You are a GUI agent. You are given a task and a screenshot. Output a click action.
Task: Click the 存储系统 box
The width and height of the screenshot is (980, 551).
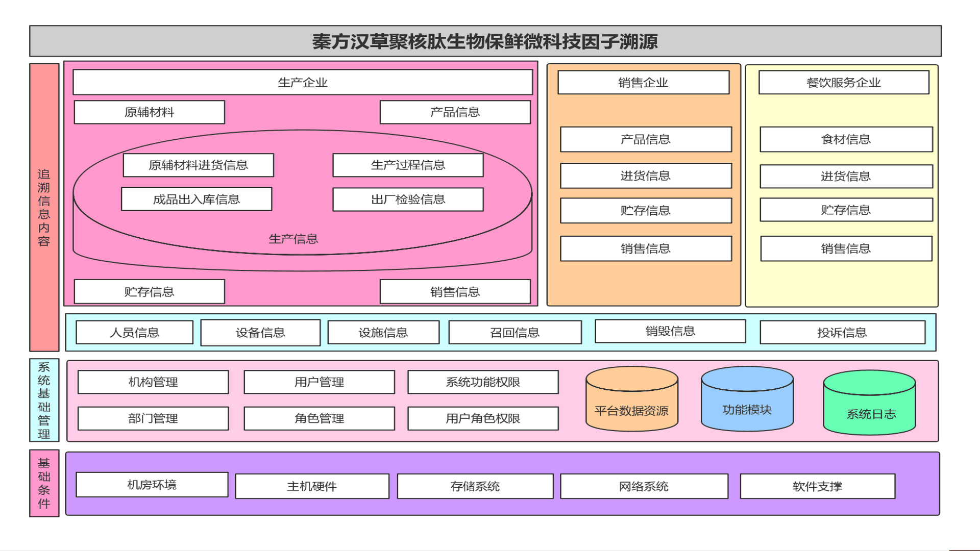(x=475, y=487)
